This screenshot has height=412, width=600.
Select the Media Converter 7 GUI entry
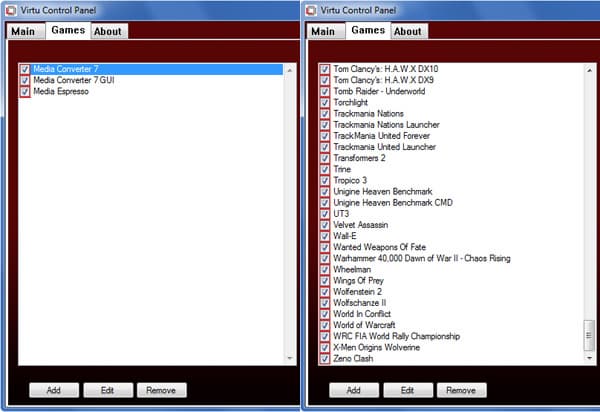click(74, 80)
